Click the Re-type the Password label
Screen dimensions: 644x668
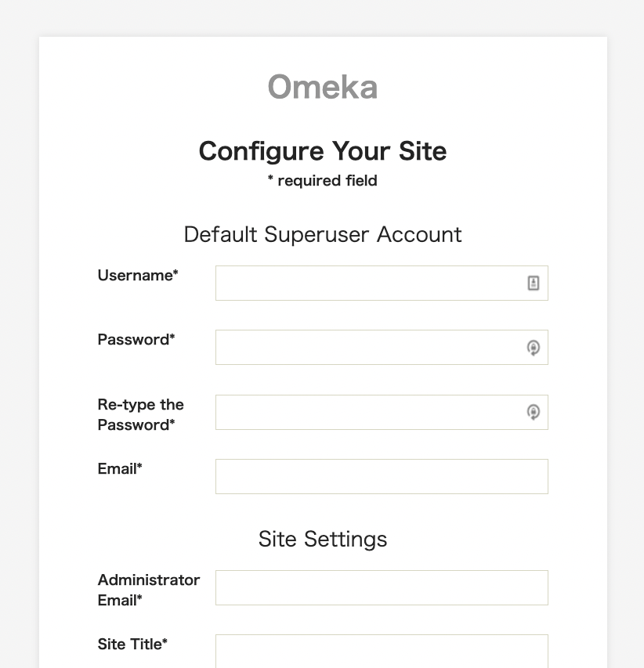coord(140,414)
